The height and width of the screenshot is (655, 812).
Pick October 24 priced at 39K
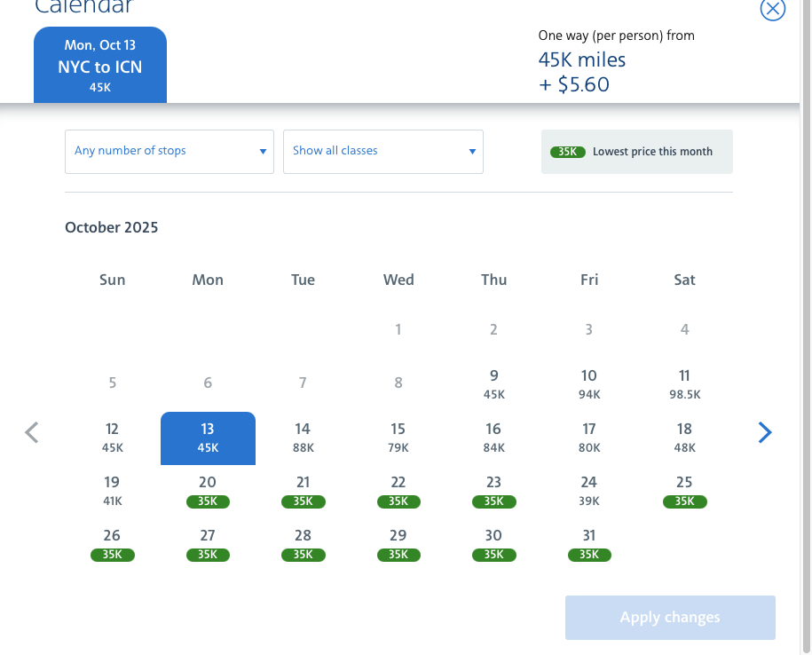(x=589, y=491)
